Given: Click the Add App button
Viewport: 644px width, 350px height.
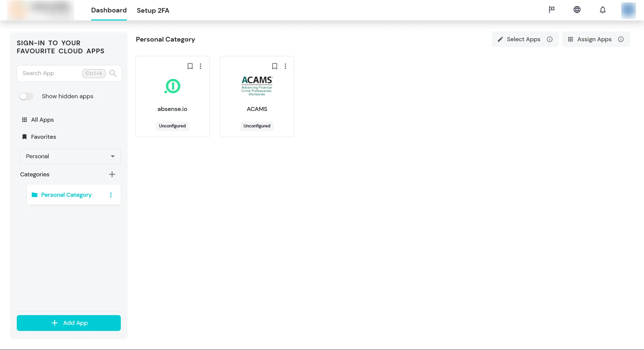Looking at the screenshot, I should tap(69, 323).
